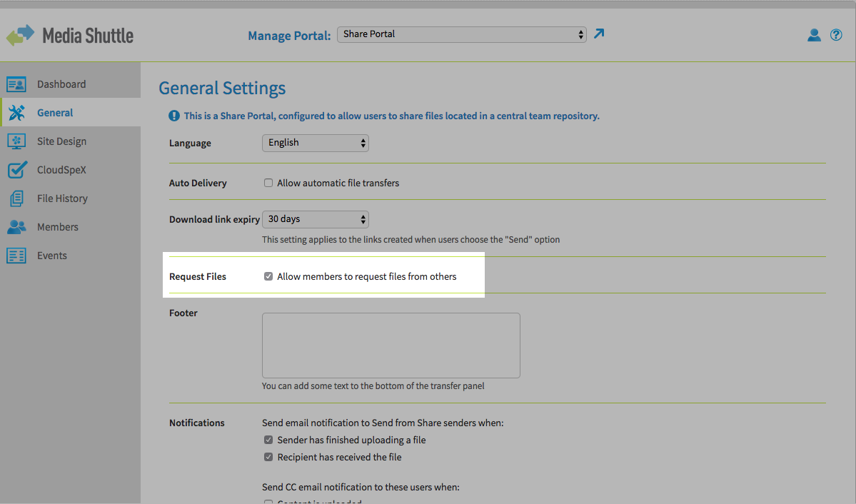Click the footer transfer panel hint text

click(373, 385)
